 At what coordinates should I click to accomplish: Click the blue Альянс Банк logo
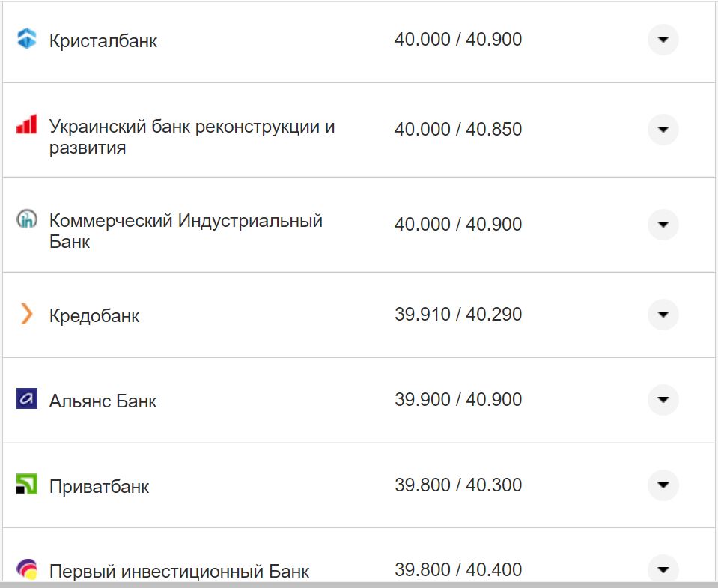point(27,400)
